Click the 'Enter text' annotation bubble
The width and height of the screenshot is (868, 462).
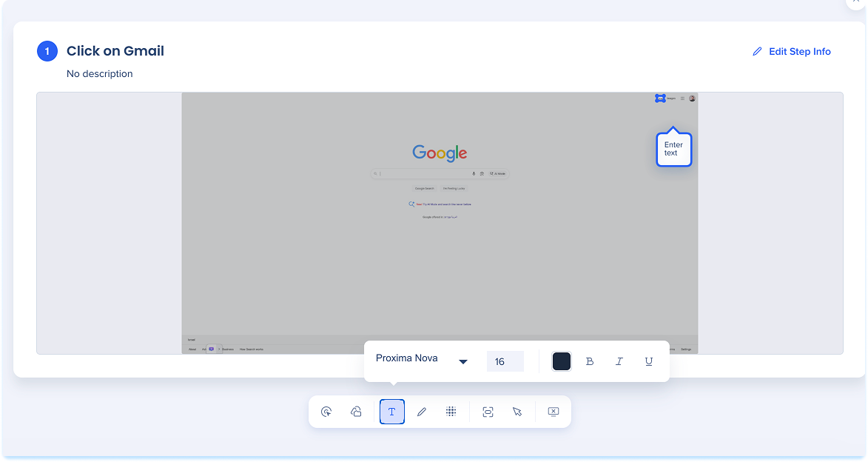(x=673, y=150)
